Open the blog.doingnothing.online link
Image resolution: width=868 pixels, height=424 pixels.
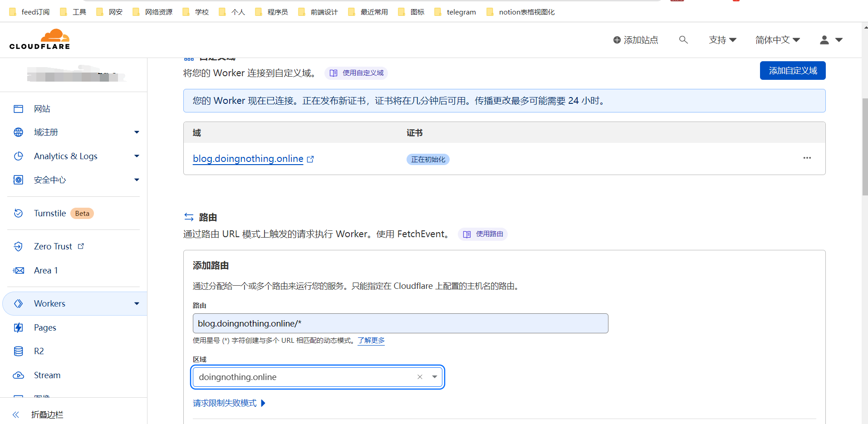click(x=248, y=159)
